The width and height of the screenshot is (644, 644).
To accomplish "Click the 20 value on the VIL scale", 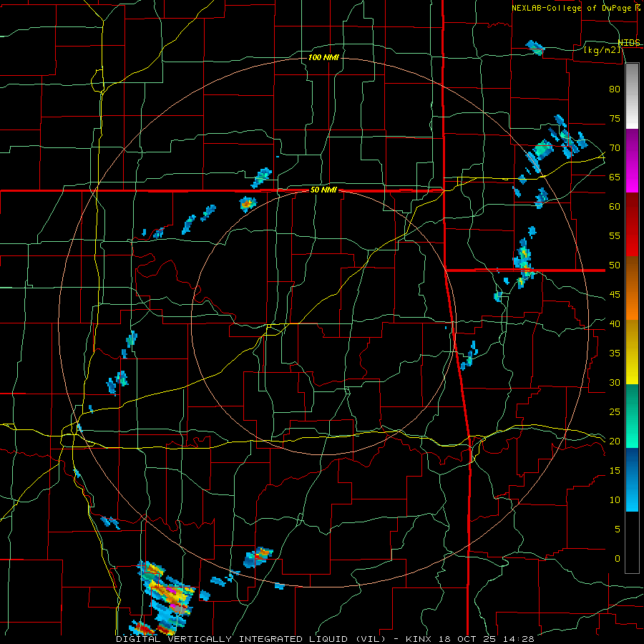I will [615, 441].
